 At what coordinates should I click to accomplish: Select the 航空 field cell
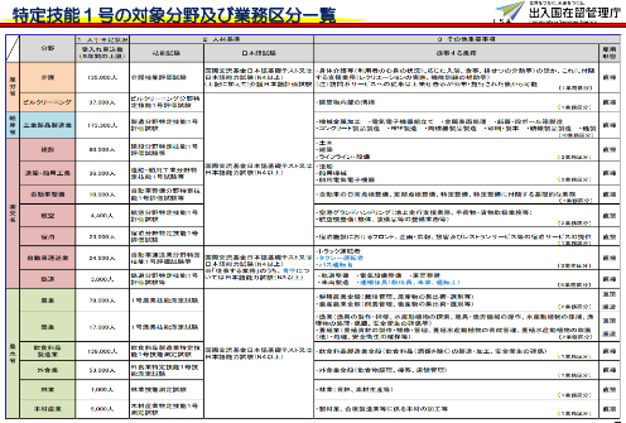48,215
